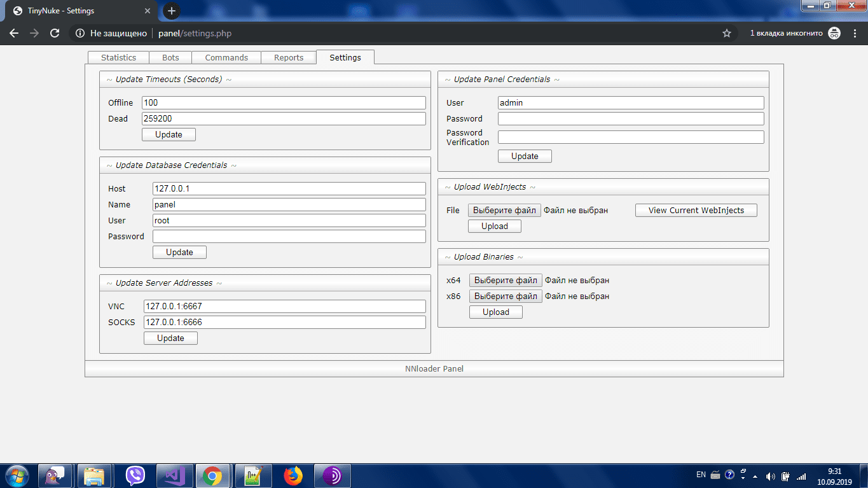Launch Notepad++ from the taskbar
The image size is (868, 488).
click(253, 475)
